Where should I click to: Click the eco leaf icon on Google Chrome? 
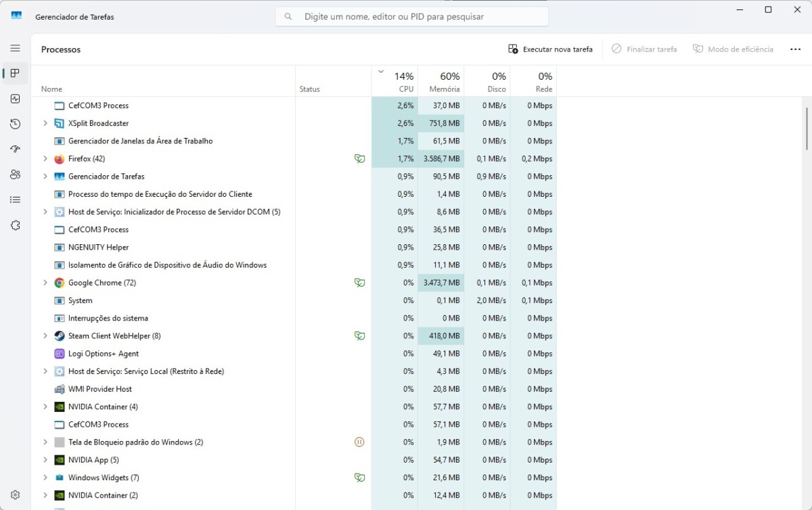[360, 282]
